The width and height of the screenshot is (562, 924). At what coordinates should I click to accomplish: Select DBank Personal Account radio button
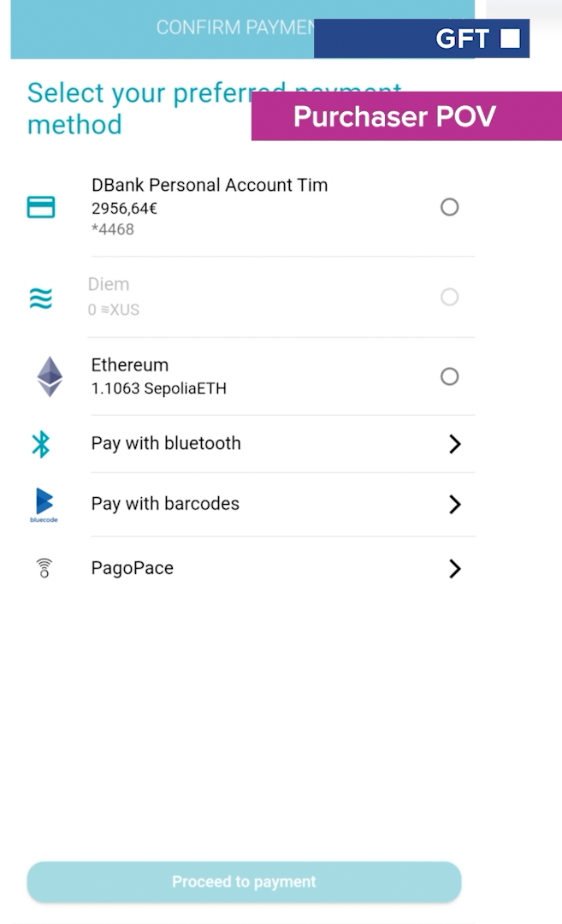click(x=449, y=207)
